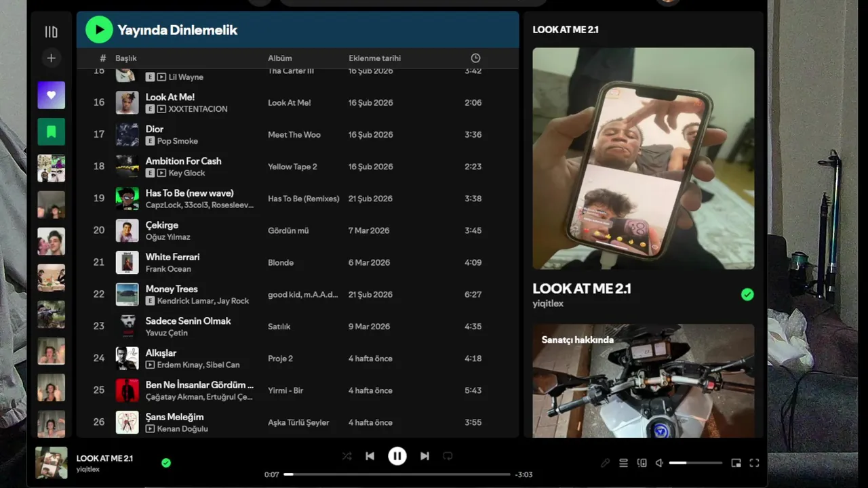Open connect to a device

642,463
